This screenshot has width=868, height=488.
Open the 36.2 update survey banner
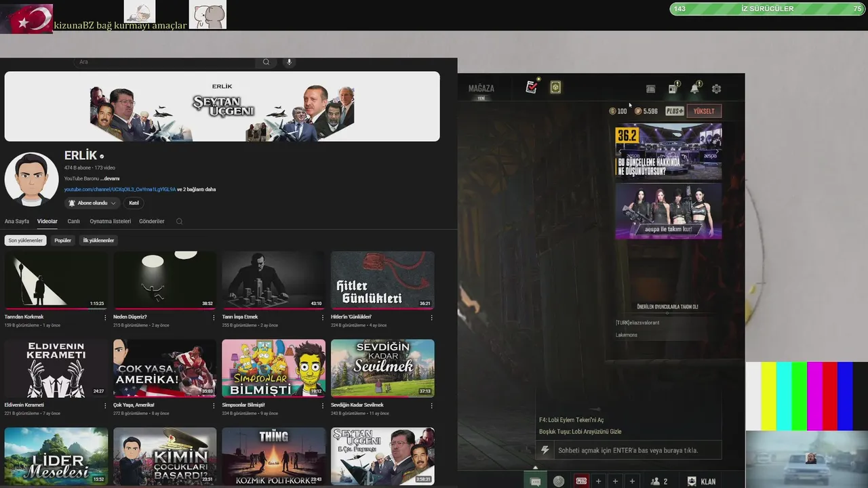pos(668,152)
